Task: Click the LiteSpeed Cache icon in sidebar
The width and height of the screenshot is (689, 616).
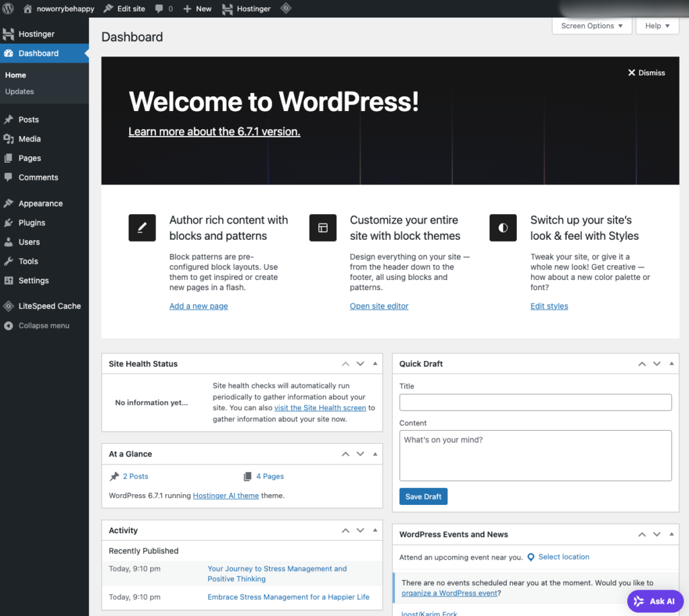Action: [x=8, y=306]
